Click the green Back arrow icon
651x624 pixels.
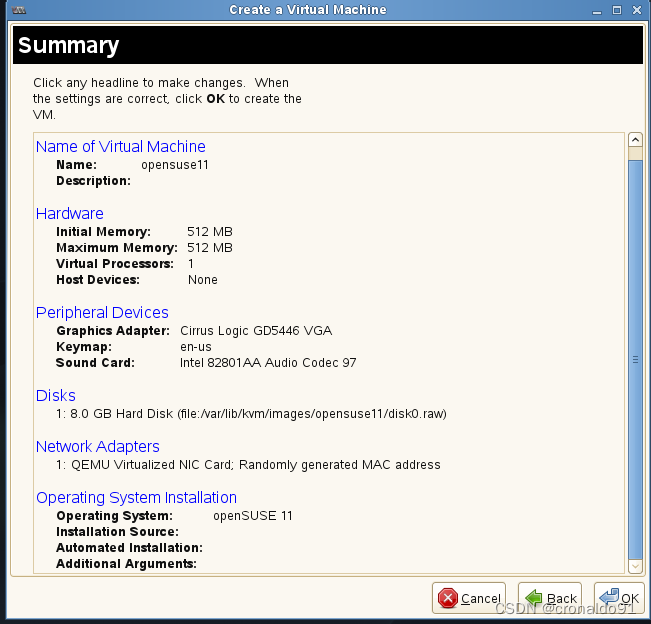pos(533,597)
